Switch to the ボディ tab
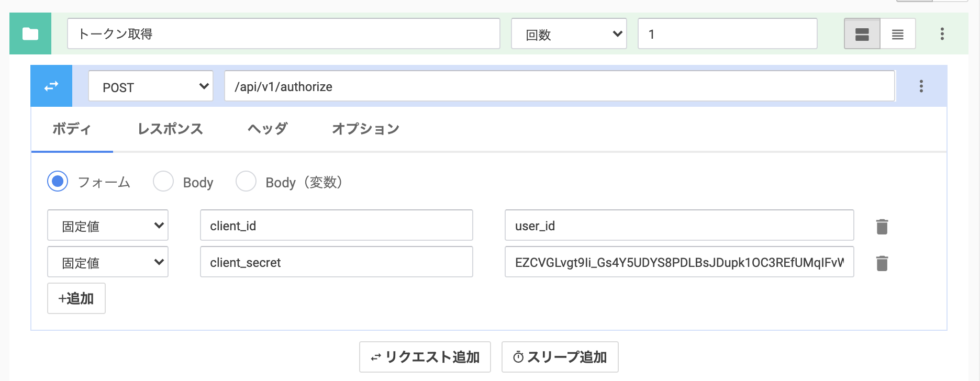 coord(72,129)
